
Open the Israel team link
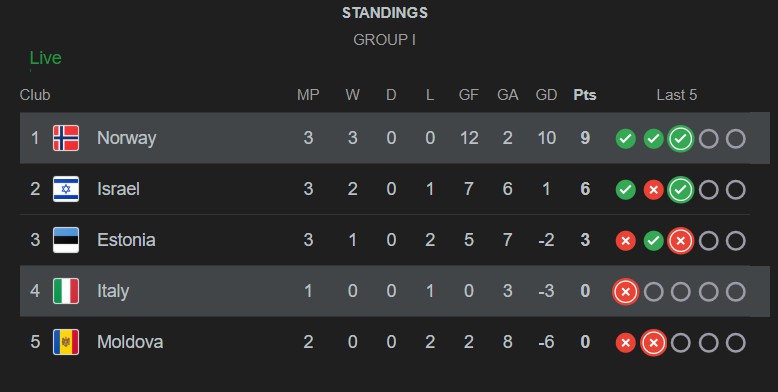[118, 189]
